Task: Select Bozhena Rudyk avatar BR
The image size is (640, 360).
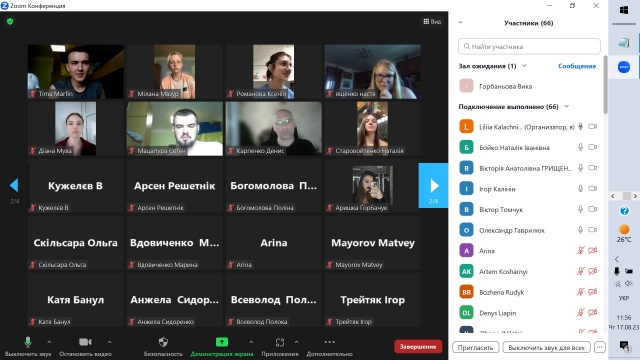Action: pyautogui.click(x=466, y=292)
